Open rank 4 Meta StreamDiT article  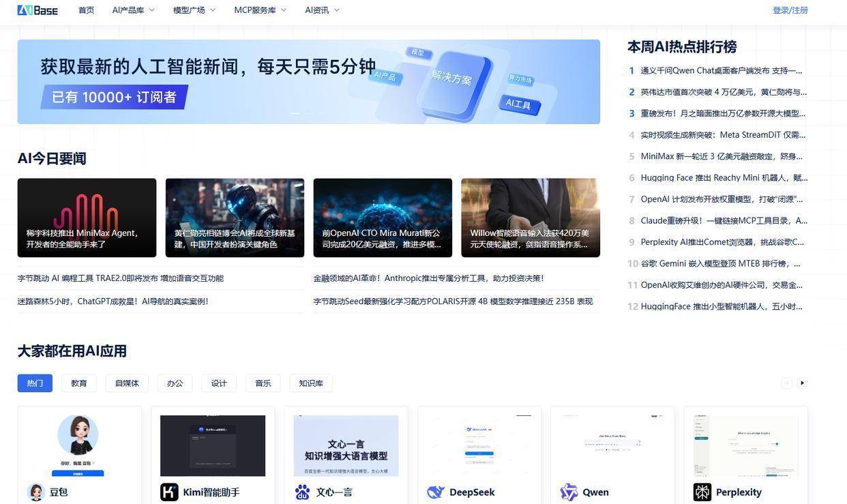coord(723,135)
